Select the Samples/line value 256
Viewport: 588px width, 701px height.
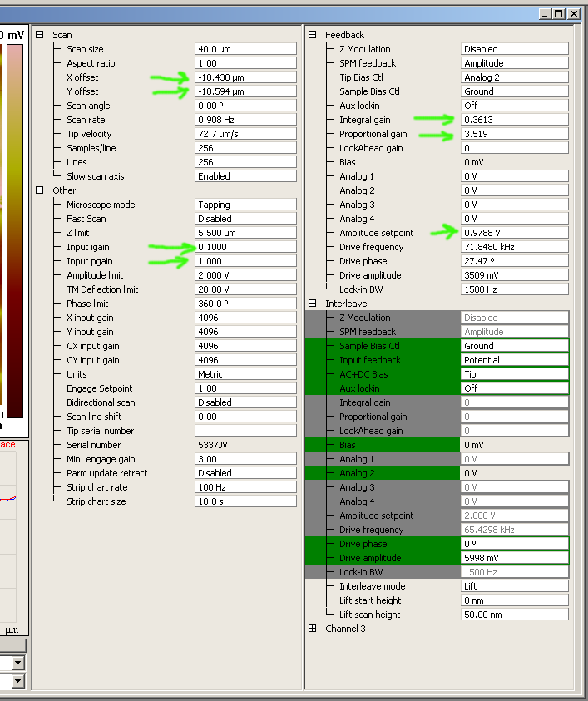pos(245,148)
